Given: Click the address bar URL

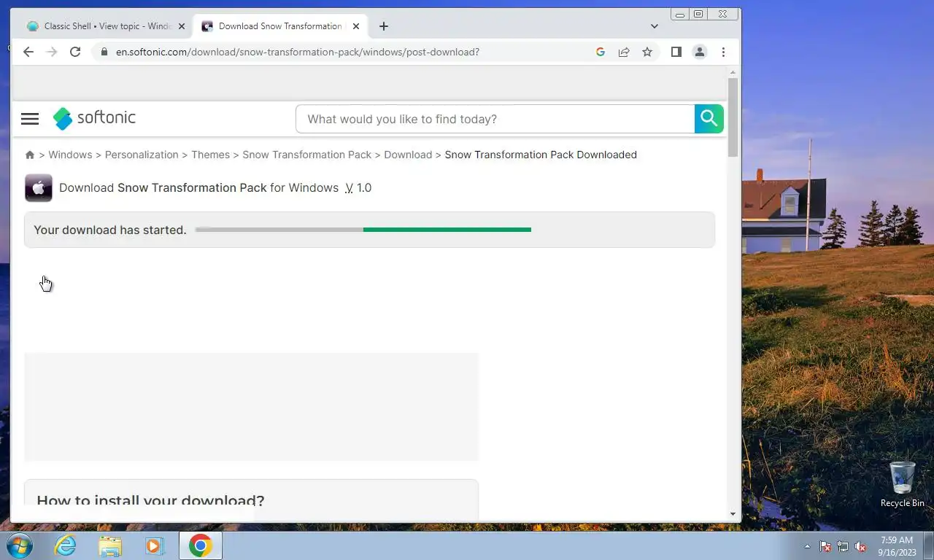Looking at the screenshot, I should [x=298, y=52].
